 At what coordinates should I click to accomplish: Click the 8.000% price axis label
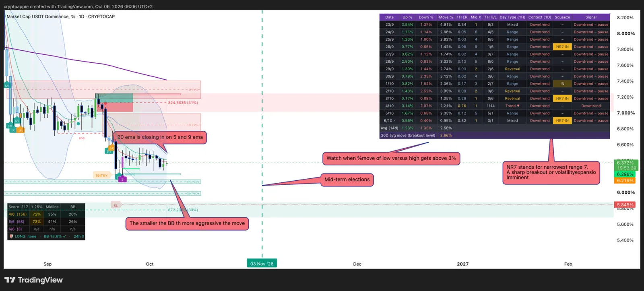point(626,34)
